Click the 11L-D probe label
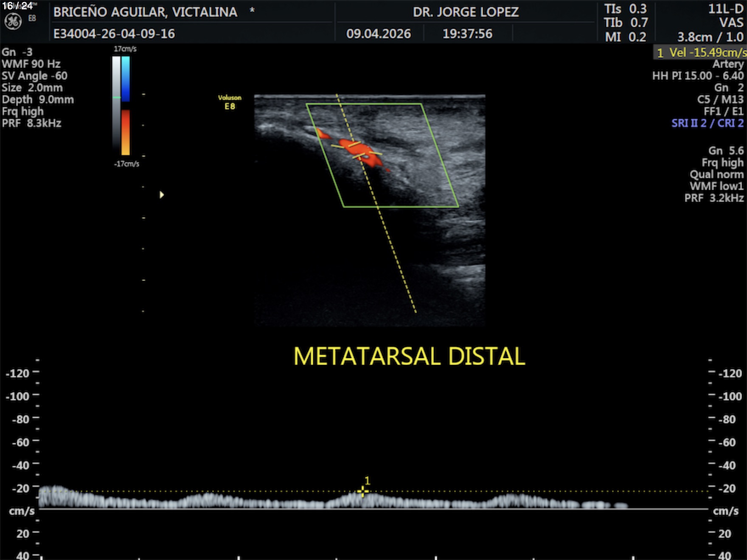747x560 pixels. point(725,9)
